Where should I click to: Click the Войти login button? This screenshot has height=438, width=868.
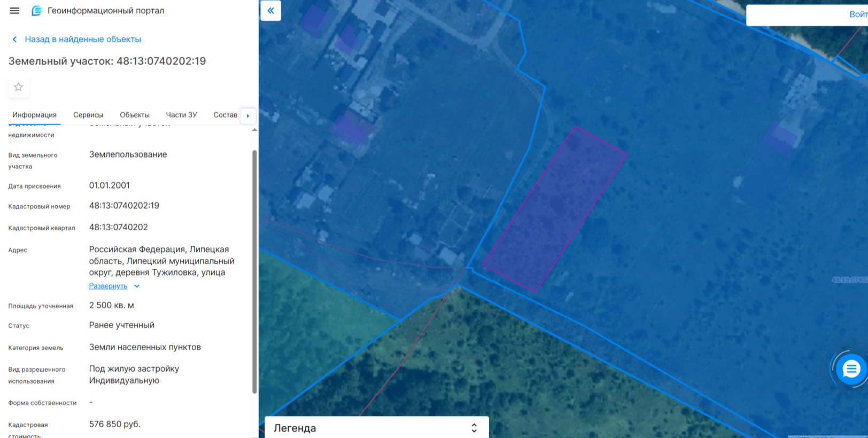858,14
